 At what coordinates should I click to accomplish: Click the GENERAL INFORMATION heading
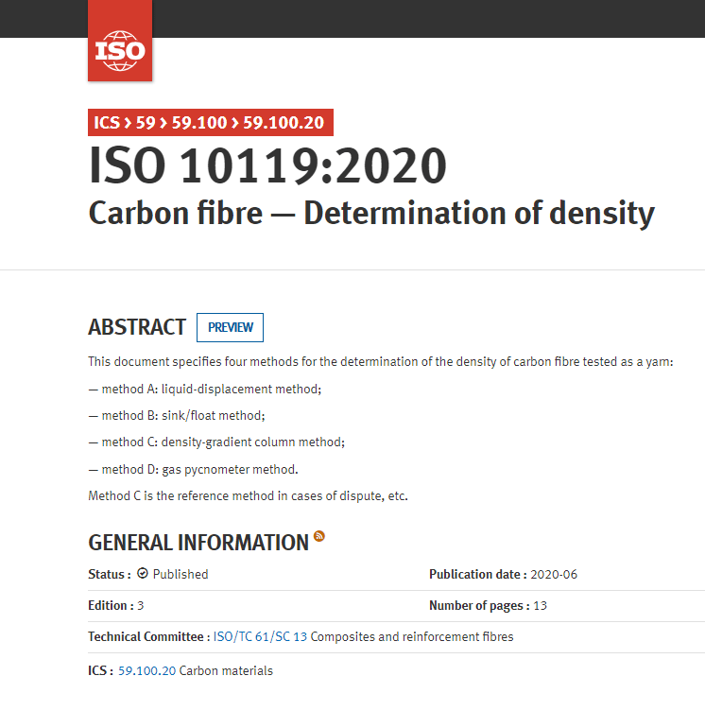pyautogui.click(x=198, y=543)
